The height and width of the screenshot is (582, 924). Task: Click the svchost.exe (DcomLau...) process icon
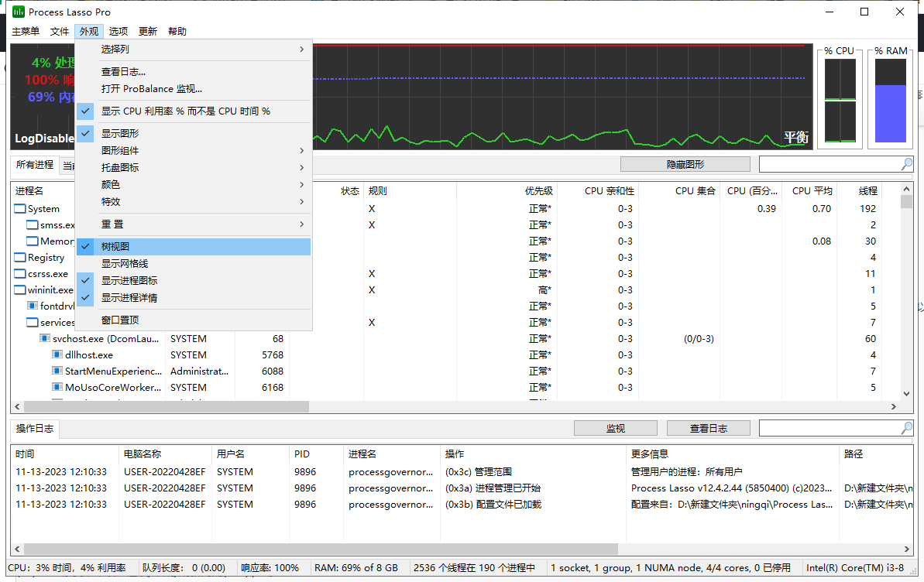(45, 339)
